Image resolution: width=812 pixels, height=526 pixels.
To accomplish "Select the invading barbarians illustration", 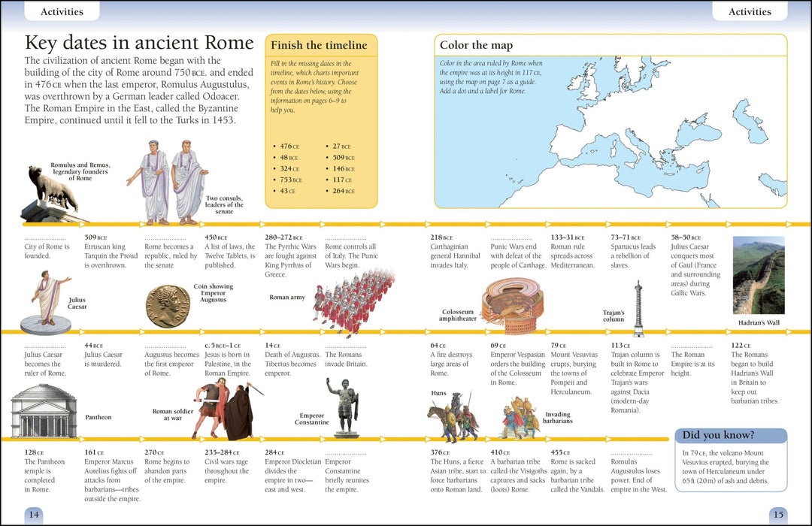I will pyautogui.click(x=520, y=419).
